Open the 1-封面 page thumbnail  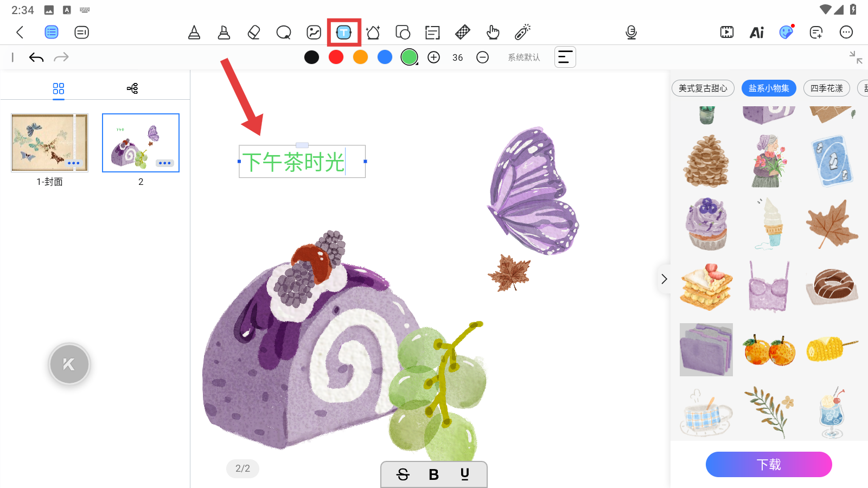pyautogui.click(x=49, y=143)
